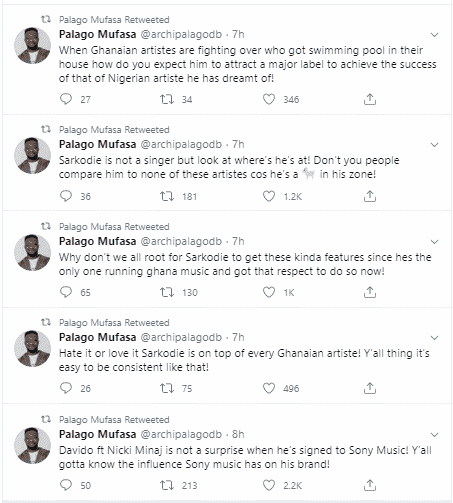Image resolution: width=453 pixels, height=503 pixels.
Task: Retweet the tweet with 34 retweets
Action: (x=167, y=99)
